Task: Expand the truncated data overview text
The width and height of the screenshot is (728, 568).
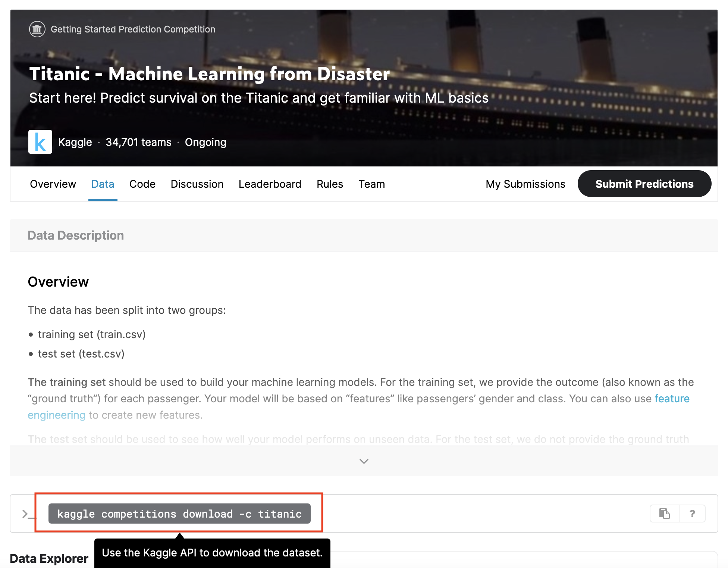Action: click(x=363, y=461)
